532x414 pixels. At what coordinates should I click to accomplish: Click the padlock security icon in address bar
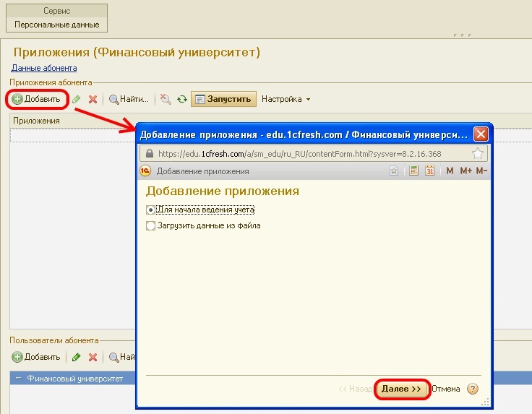(x=150, y=154)
